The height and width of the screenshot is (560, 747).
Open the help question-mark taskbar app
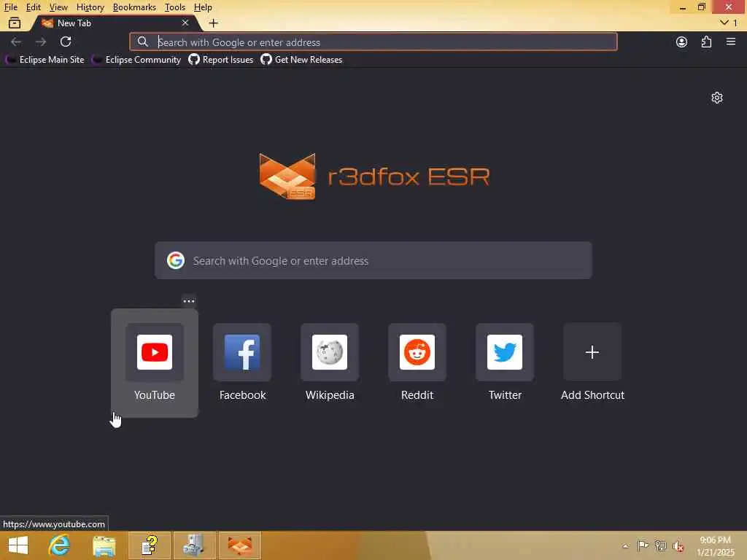pos(149,545)
